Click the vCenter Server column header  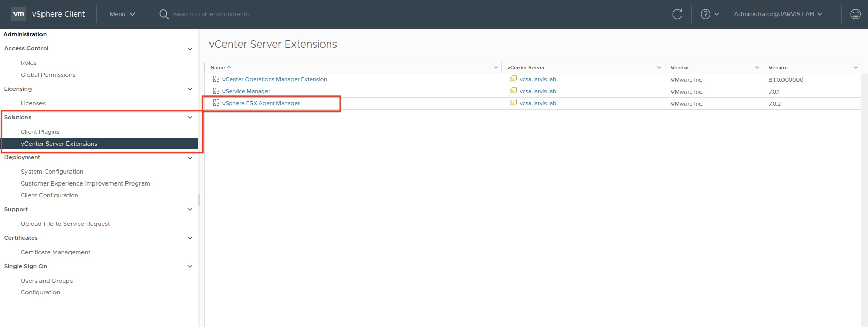click(526, 68)
